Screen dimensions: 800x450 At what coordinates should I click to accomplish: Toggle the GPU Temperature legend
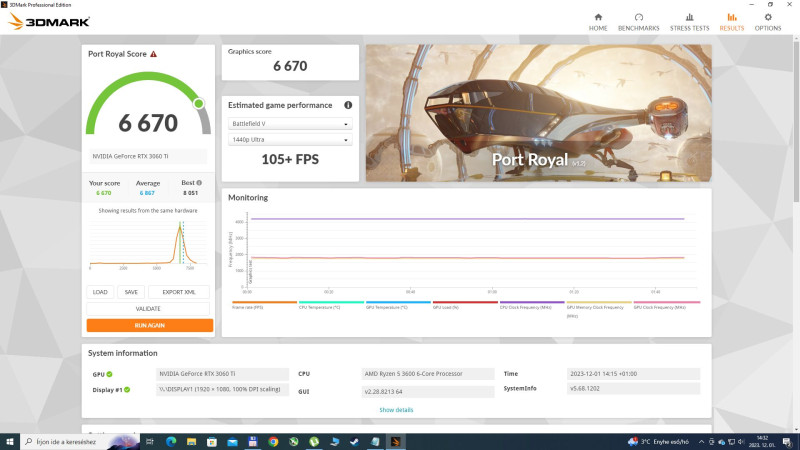(x=398, y=305)
